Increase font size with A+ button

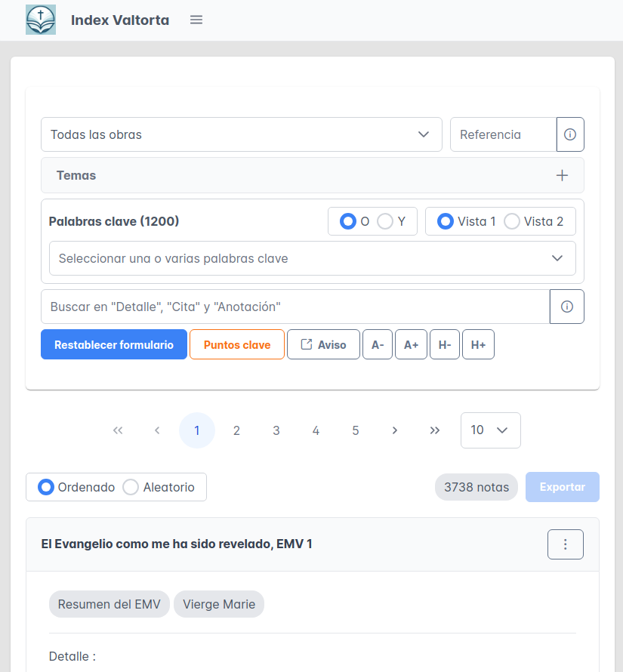coord(411,344)
